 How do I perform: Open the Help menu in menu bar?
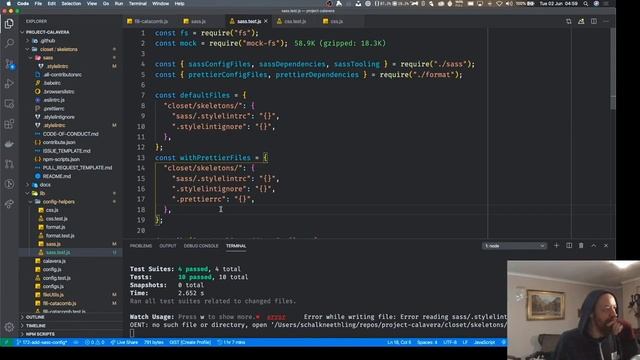(x=180, y=4)
